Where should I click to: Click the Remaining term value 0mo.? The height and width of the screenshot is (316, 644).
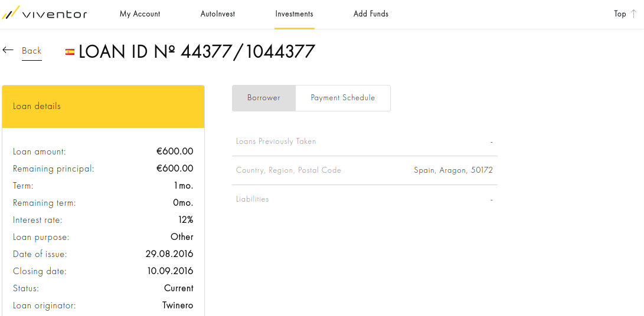point(183,203)
